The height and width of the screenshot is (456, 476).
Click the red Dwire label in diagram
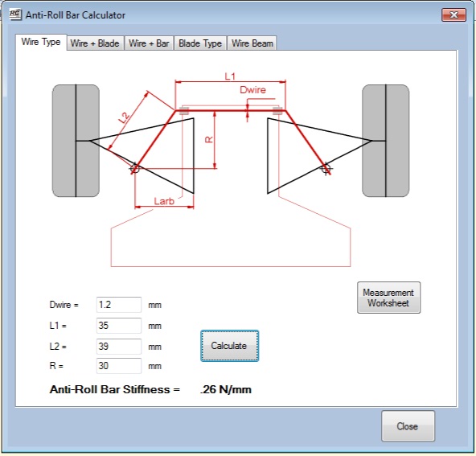coord(252,90)
